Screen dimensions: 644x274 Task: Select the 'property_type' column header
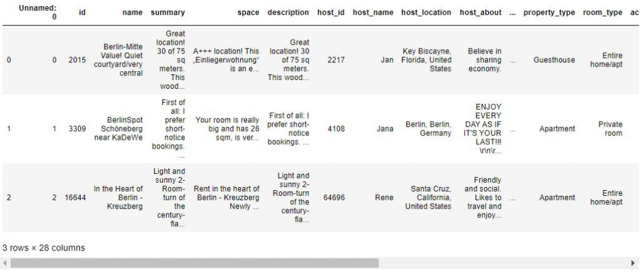point(549,13)
